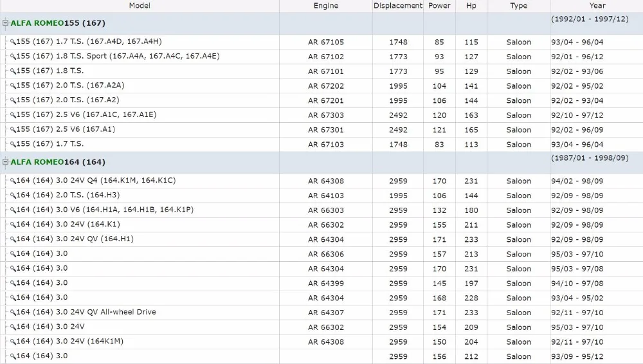Click magnifier icon for 155 1.8 T.S. AR 67101

coord(13,71)
